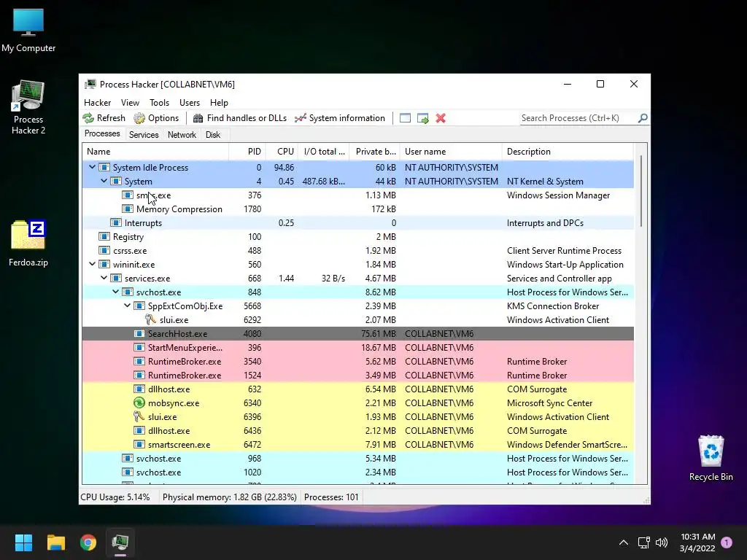Click the Interrupts row icon
The width and height of the screenshot is (747, 560).
(x=116, y=222)
